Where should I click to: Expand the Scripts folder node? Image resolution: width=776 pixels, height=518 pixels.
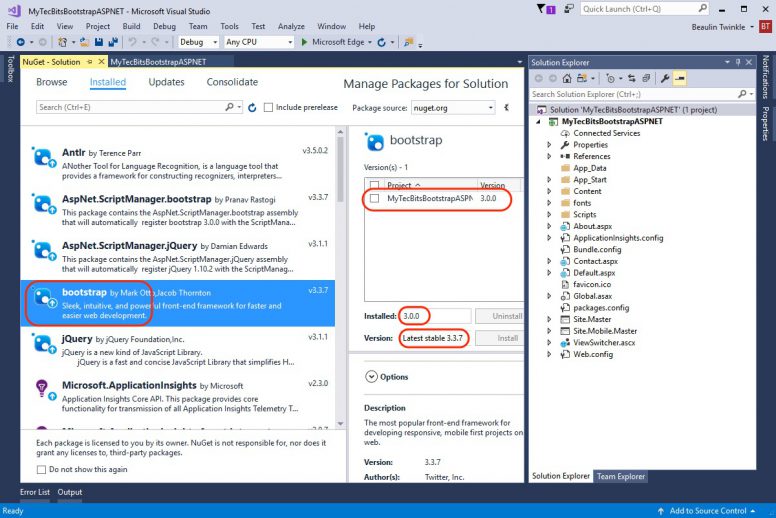pyautogui.click(x=549, y=215)
